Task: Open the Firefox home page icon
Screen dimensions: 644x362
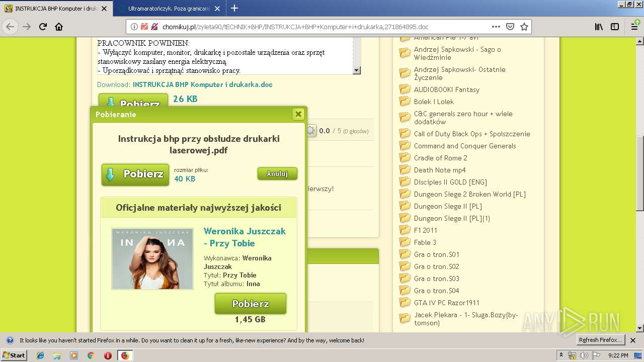Action: [59, 27]
